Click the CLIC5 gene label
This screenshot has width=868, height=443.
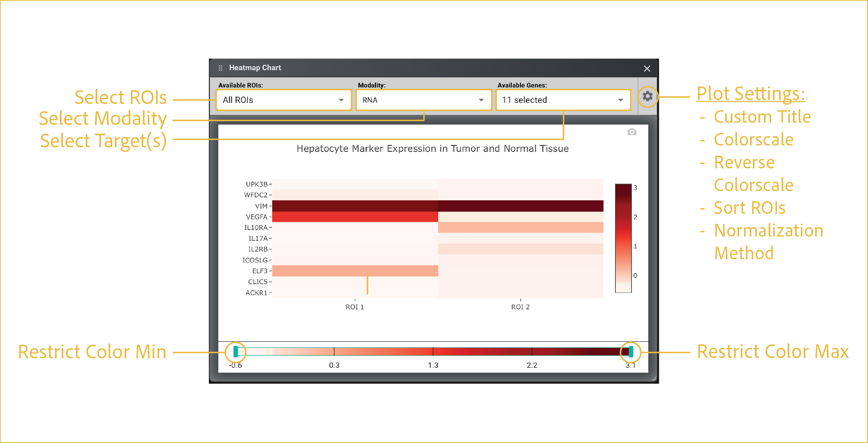coord(258,282)
